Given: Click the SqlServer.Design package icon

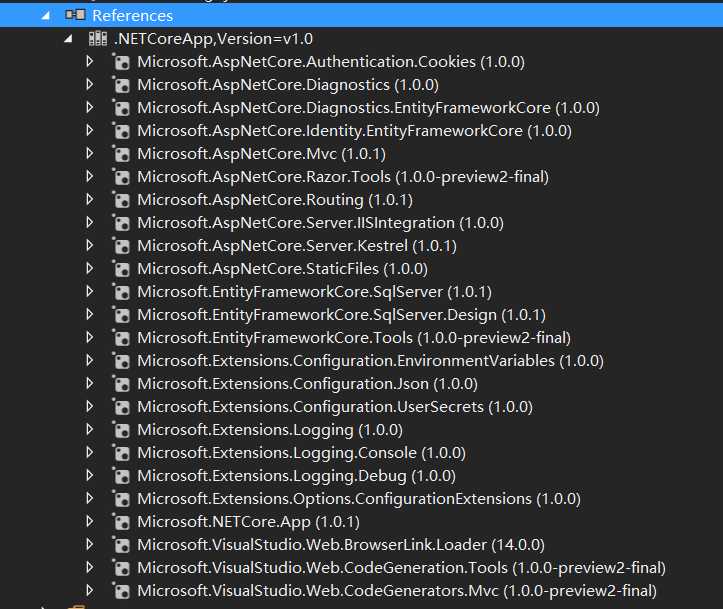Looking at the screenshot, I should [122, 315].
